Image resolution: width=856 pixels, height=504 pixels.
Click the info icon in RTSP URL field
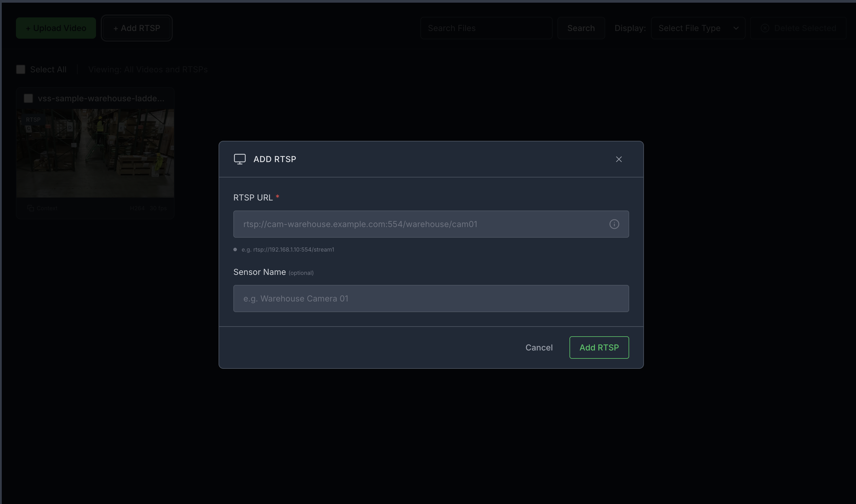click(x=614, y=224)
